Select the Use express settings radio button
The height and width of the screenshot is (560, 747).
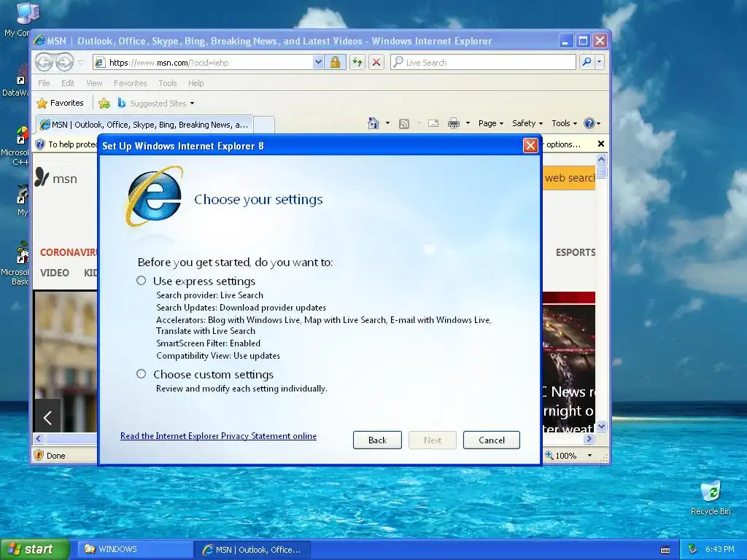[x=141, y=281]
